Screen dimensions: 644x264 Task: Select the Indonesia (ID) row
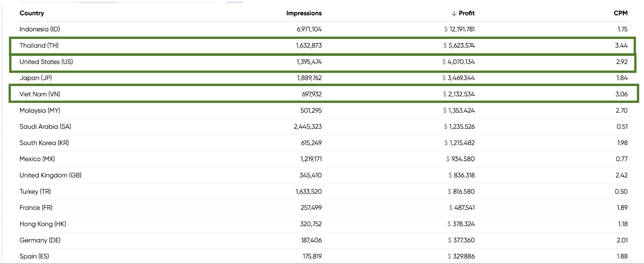coord(40,29)
